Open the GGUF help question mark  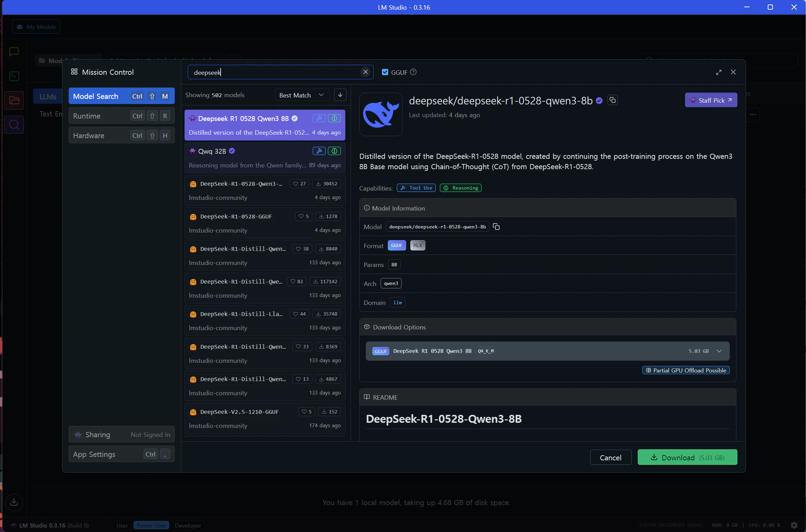pos(413,72)
